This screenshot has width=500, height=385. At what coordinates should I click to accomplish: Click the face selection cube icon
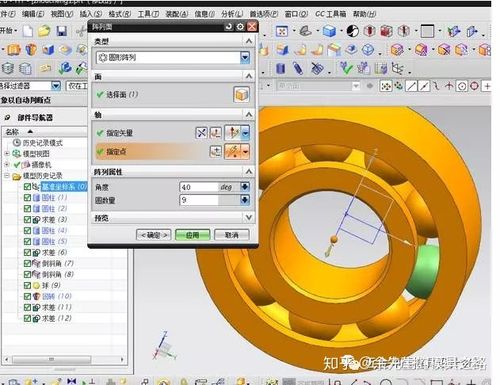pos(241,95)
